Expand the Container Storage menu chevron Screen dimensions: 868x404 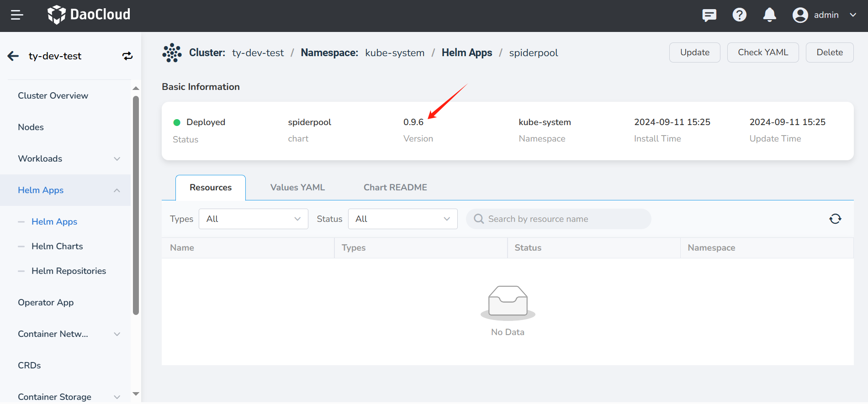[x=117, y=397]
